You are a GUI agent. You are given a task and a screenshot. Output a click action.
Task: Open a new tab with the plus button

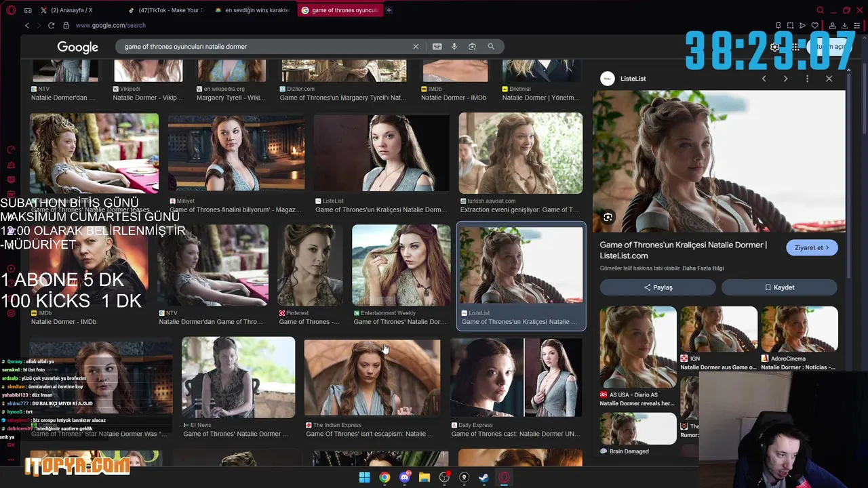click(x=389, y=10)
